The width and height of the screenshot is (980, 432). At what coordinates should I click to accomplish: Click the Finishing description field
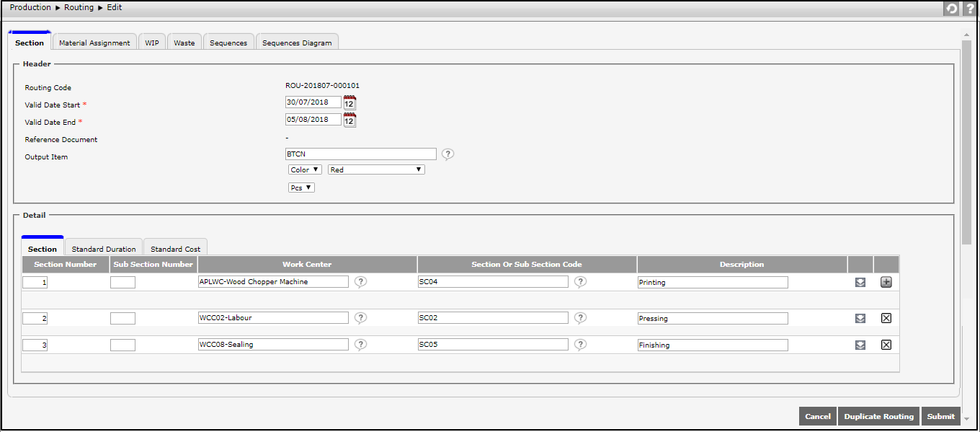click(713, 345)
